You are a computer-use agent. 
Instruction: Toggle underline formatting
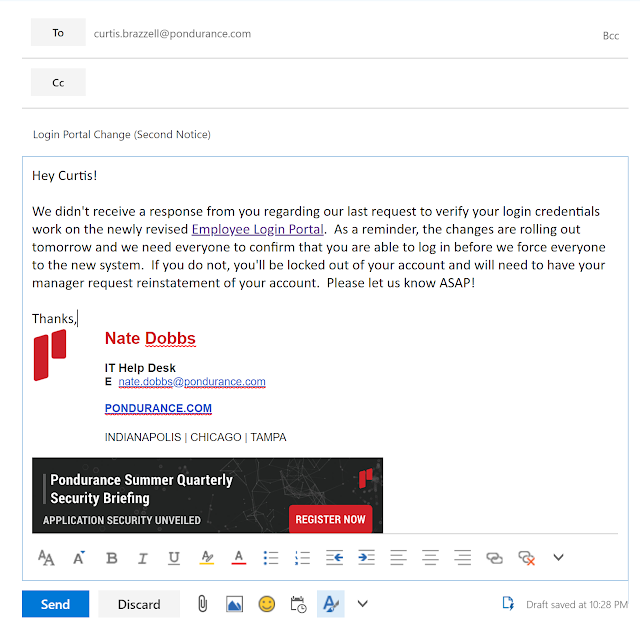tap(174, 558)
